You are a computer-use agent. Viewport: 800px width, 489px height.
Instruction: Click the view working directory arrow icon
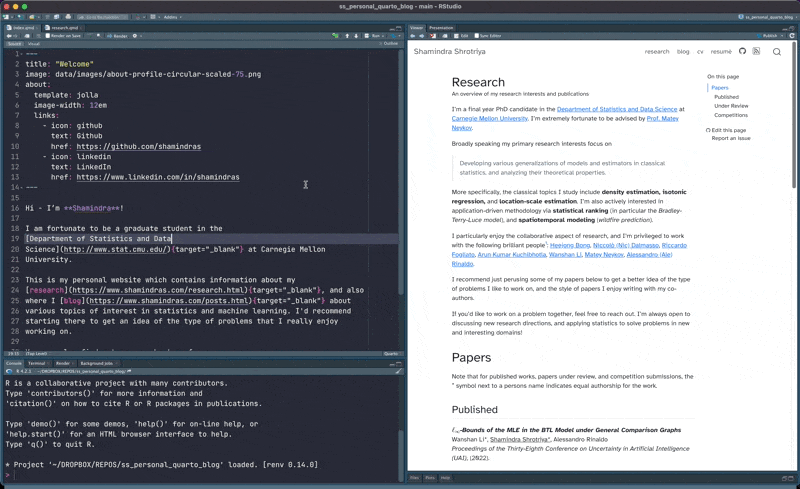coord(129,371)
